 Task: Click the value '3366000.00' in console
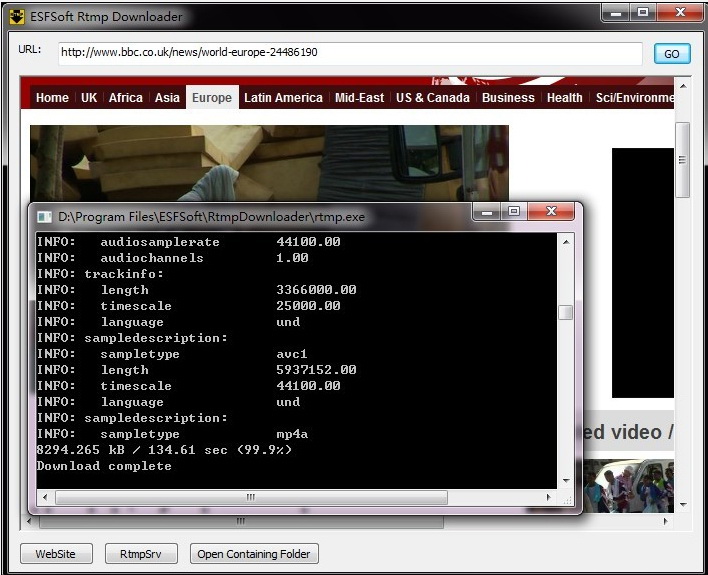coord(316,290)
